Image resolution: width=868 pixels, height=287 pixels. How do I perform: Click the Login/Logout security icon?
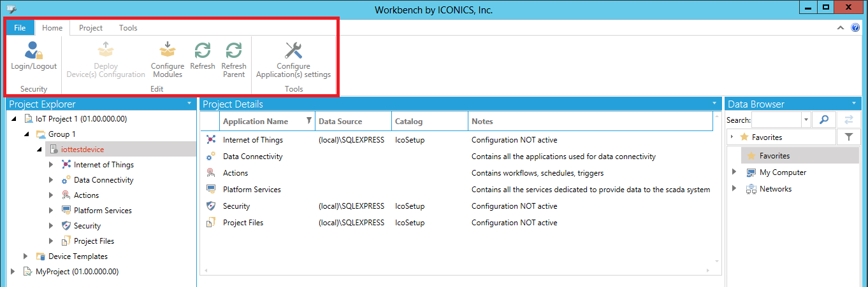pyautogui.click(x=33, y=51)
